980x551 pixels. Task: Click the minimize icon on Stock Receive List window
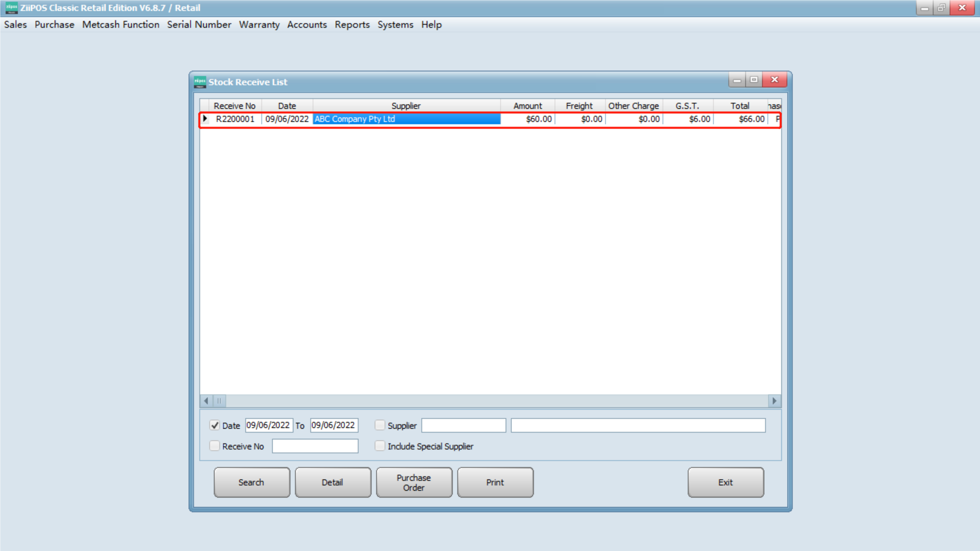(737, 80)
